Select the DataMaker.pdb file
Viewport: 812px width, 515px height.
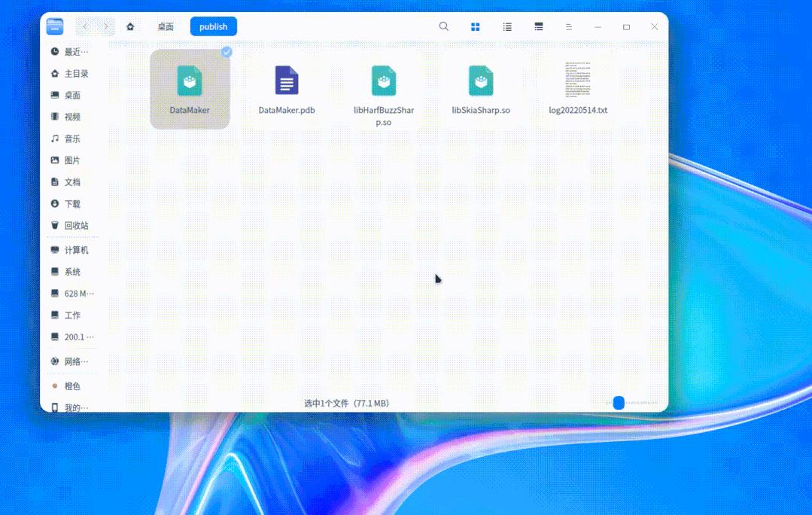coord(287,81)
